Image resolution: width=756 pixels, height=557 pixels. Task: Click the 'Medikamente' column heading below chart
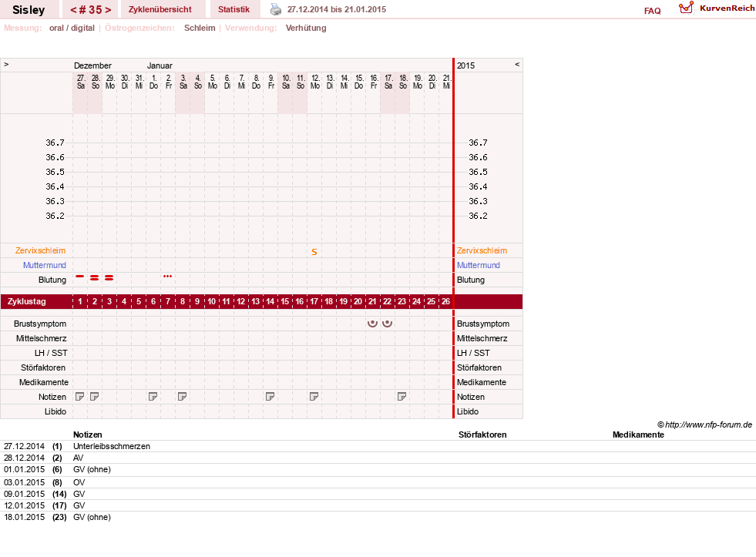[x=638, y=435]
